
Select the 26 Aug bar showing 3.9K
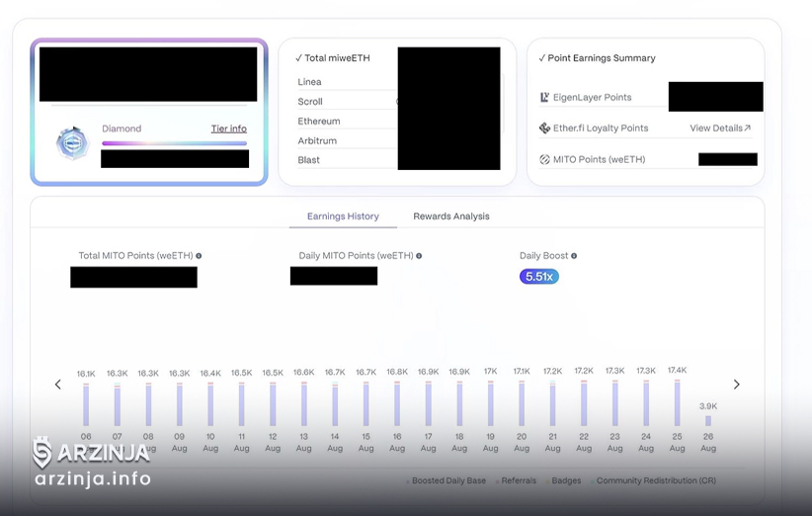pos(708,421)
